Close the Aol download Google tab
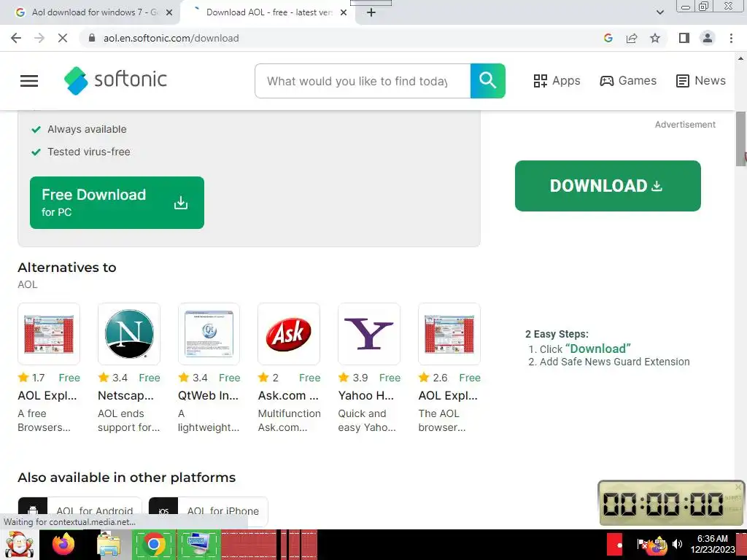747x560 pixels. (x=169, y=13)
